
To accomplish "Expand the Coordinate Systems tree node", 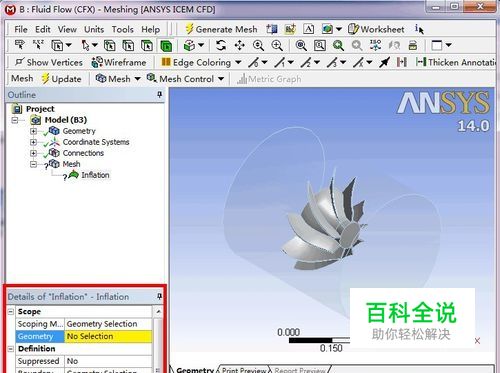I will click(33, 142).
